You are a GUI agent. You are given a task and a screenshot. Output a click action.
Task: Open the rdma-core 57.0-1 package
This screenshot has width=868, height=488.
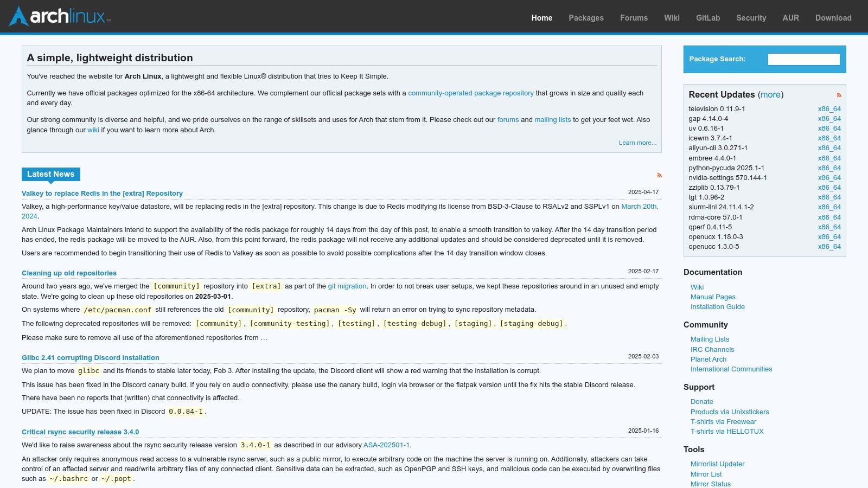(716, 217)
